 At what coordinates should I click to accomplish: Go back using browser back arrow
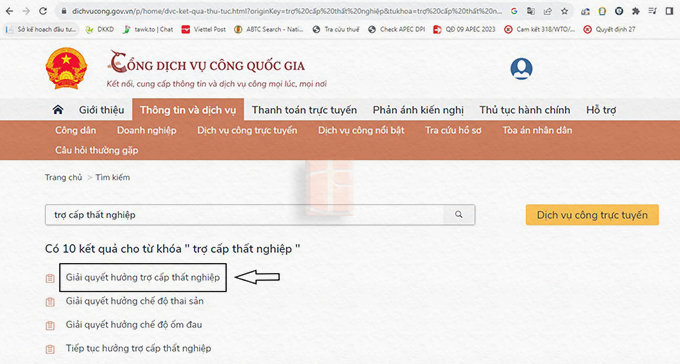(10, 11)
